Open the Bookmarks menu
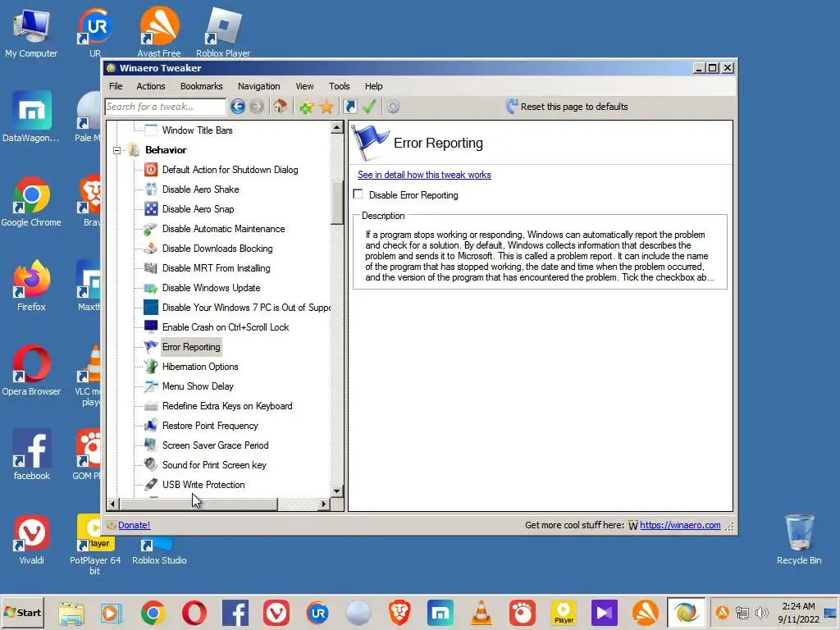 [x=202, y=86]
